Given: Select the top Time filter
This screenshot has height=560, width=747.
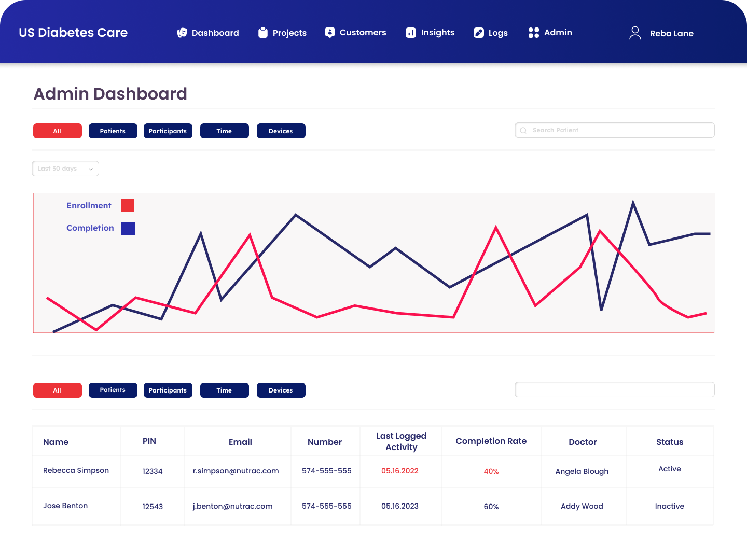Looking at the screenshot, I should (225, 131).
